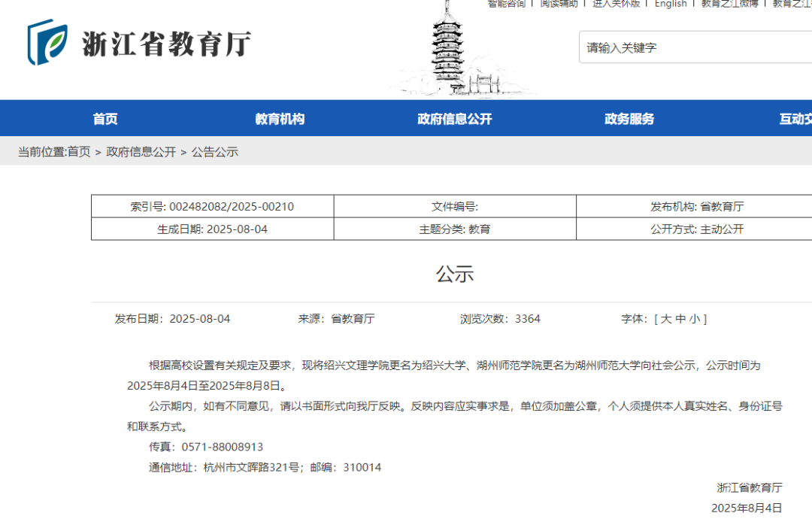Open the 智能咨询 top link
The width and height of the screenshot is (812, 528).
click(507, 4)
